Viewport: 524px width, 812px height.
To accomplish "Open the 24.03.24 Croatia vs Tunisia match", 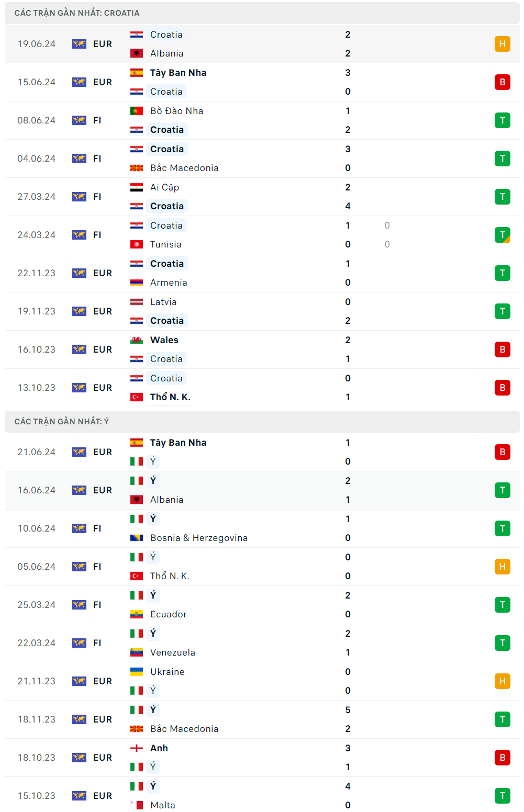I will (262, 235).
